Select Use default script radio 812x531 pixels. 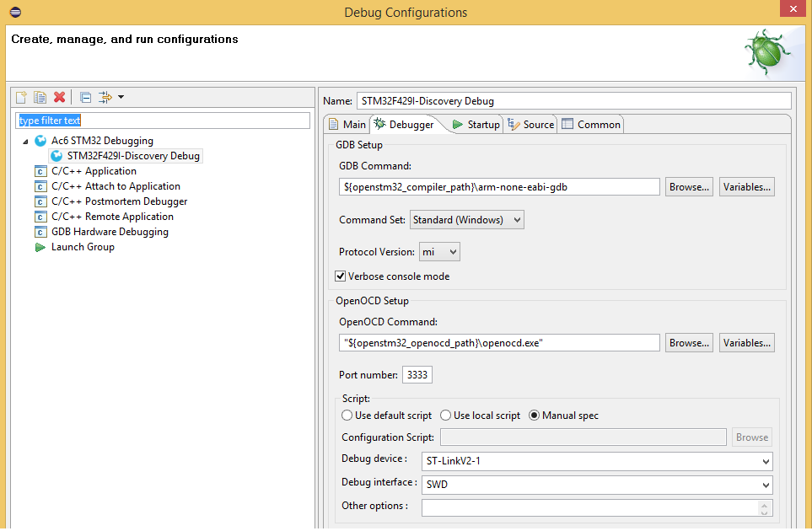pos(347,416)
